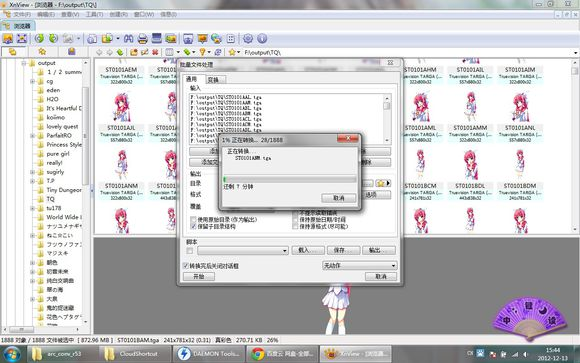Expand the ParfaitRO folder node
This screenshot has width=580, height=363.
point(32,135)
